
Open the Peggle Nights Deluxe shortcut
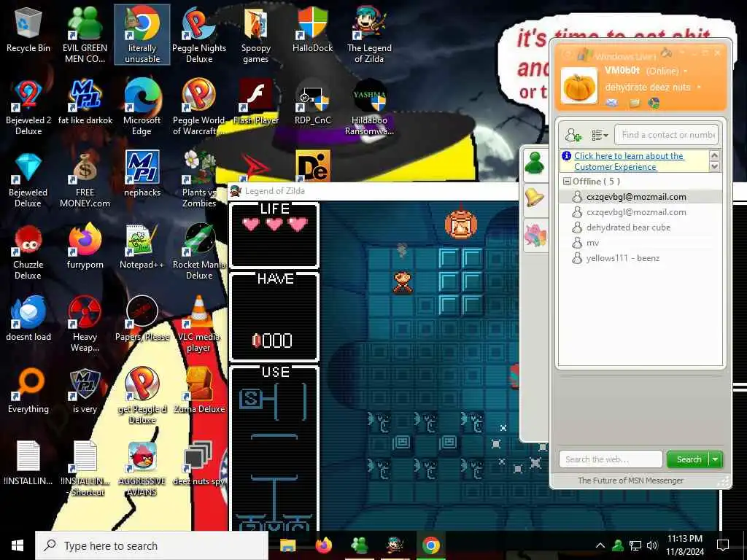(199, 34)
